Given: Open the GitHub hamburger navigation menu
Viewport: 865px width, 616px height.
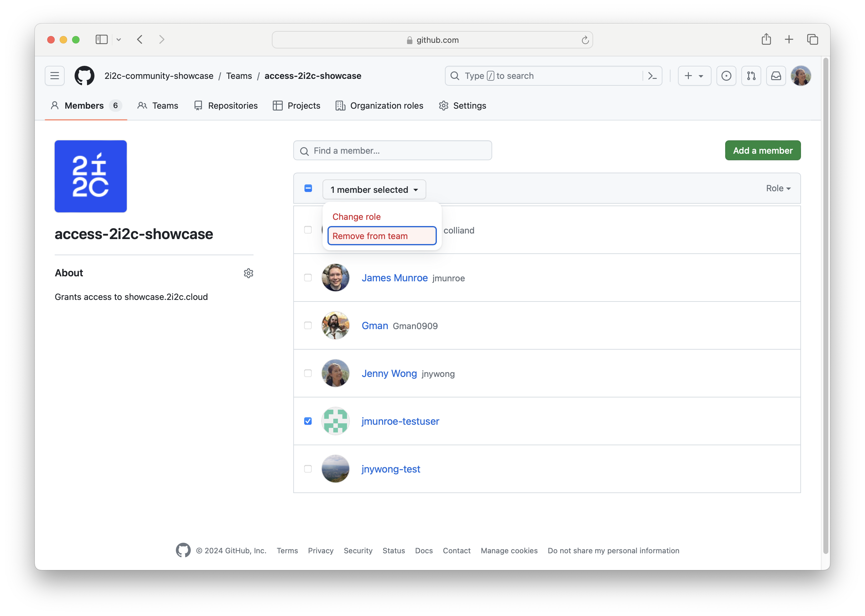Looking at the screenshot, I should point(55,76).
